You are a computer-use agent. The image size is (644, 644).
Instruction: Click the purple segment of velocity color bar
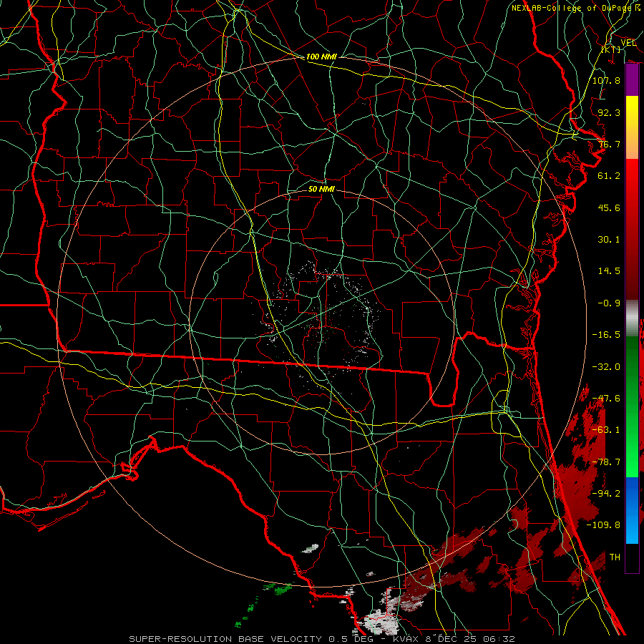click(632, 80)
